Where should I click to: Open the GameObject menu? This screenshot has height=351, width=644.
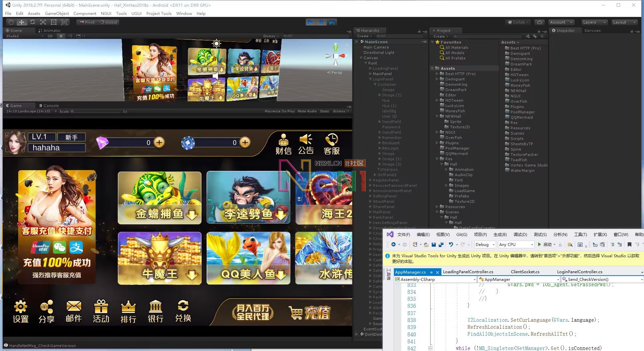coord(57,14)
